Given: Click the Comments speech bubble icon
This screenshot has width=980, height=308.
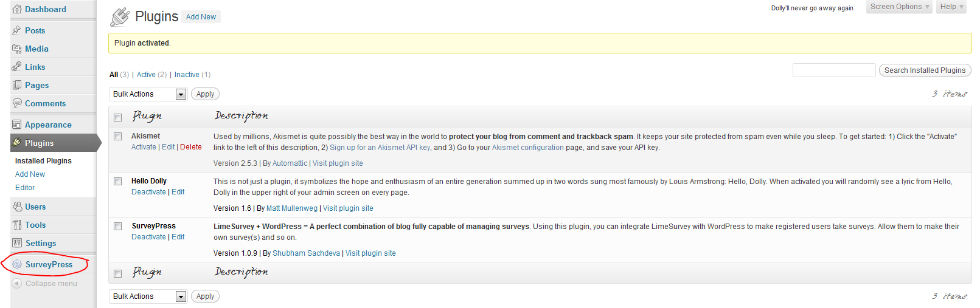Looking at the screenshot, I should pos(17,103).
